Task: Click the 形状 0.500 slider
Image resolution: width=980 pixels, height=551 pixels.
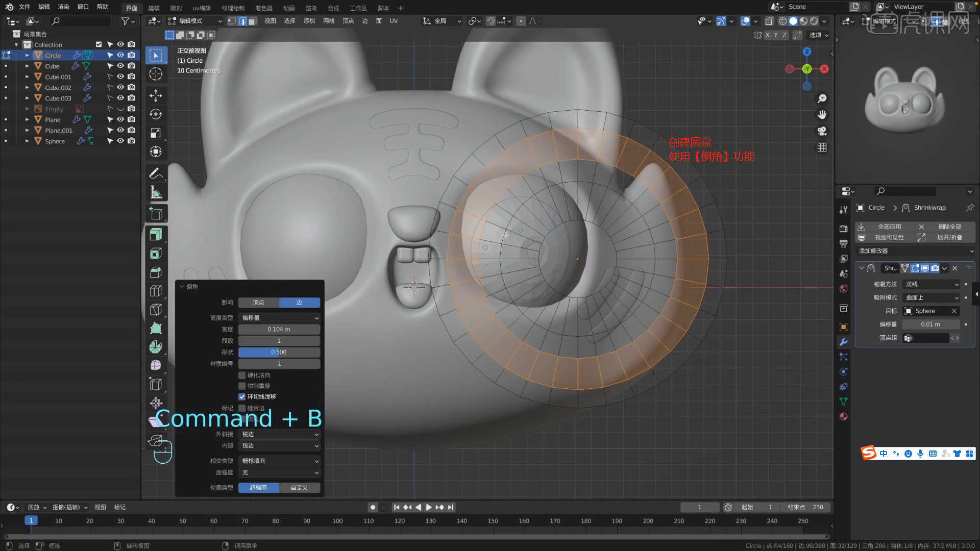Action: (279, 353)
